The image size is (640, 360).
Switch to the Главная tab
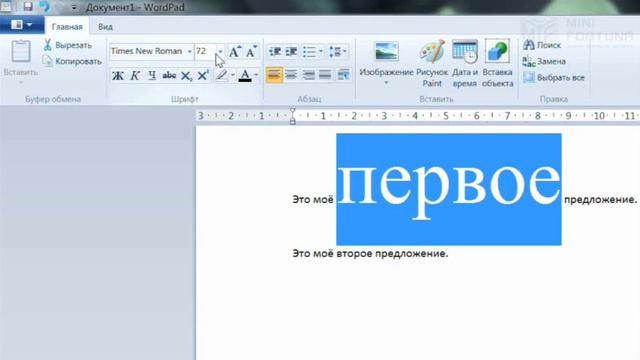(x=67, y=27)
